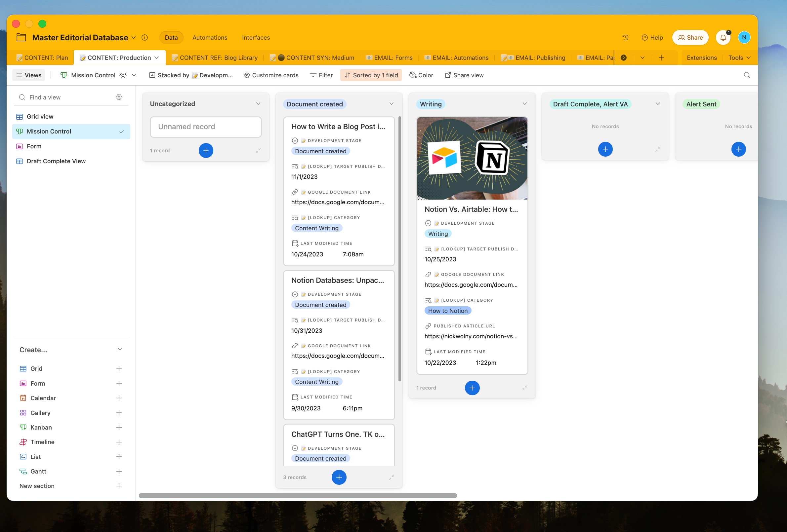The height and width of the screenshot is (532, 787).
Task: Toggle the Views sidebar
Action: coord(29,75)
